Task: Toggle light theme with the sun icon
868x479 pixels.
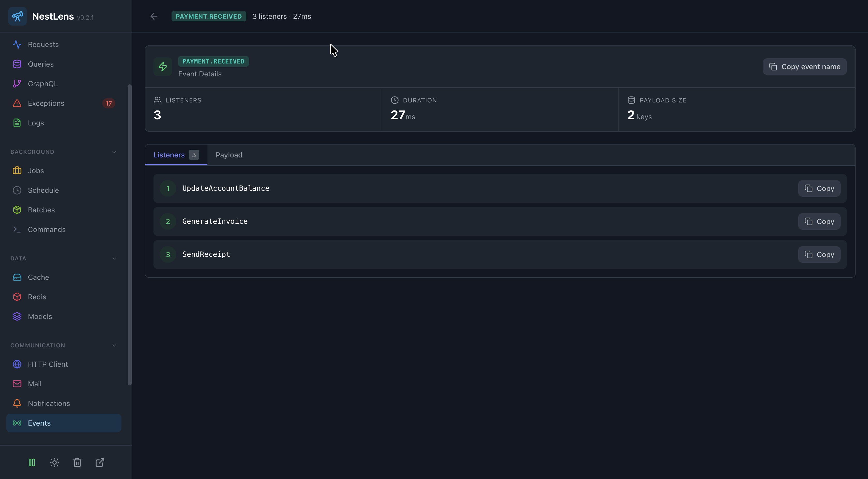Action: (54, 462)
